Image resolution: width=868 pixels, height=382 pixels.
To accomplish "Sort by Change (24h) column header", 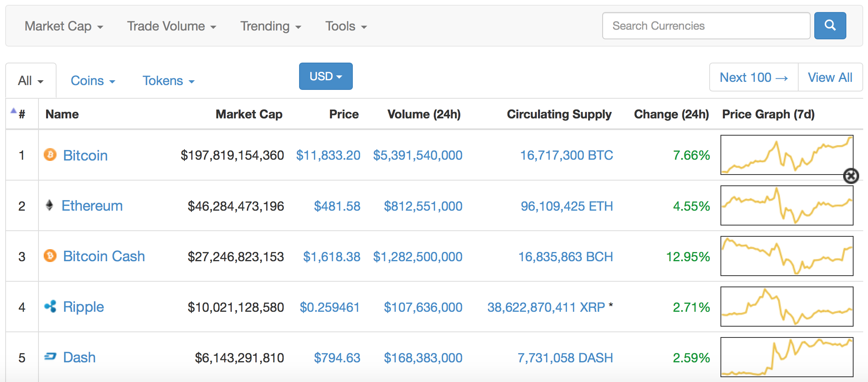I will (x=672, y=114).
